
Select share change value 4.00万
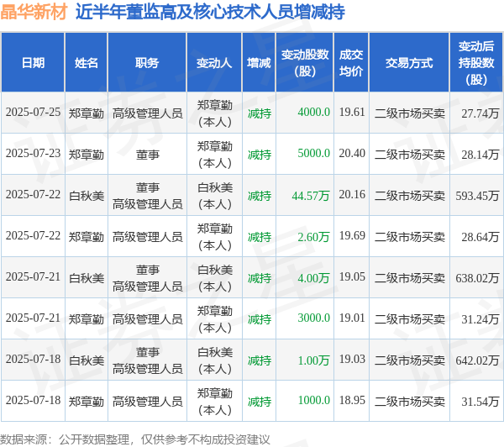point(313,278)
